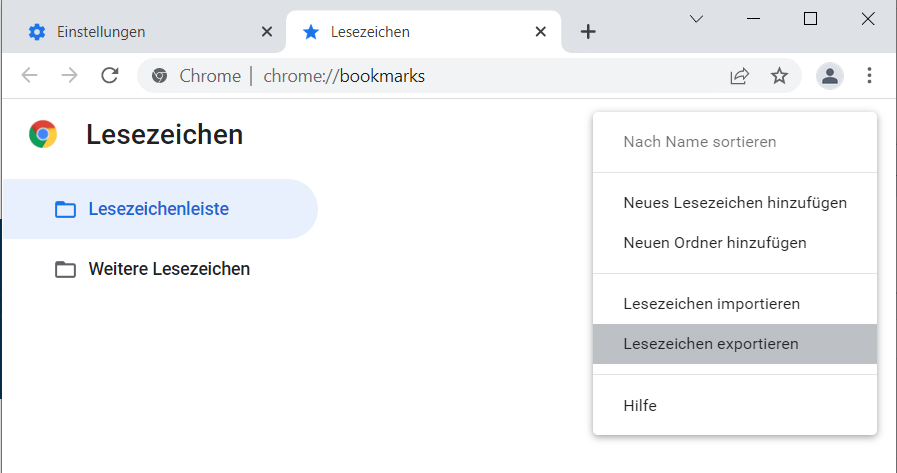Select Neues Lesezeichen hinzufügen
This screenshot has height=473, width=897.
[734, 203]
